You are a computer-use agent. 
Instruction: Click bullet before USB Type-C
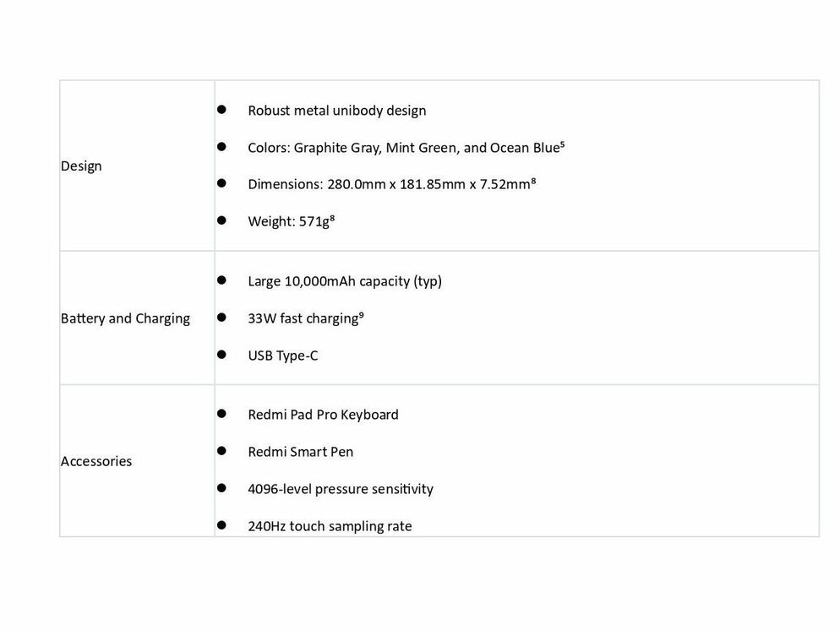tap(221, 355)
